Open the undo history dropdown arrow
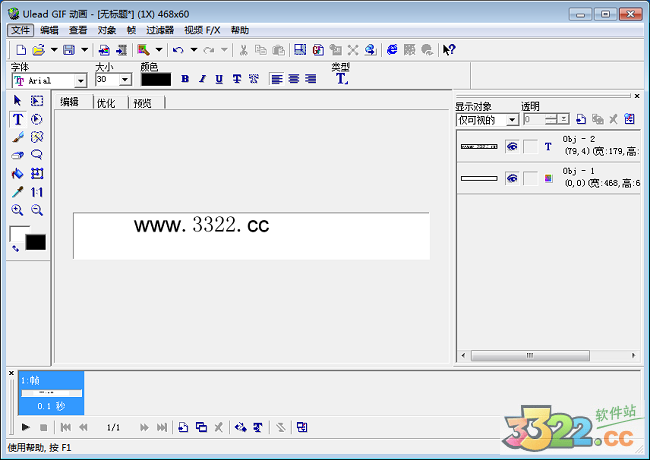This screenshot has height=460, width=650. [x=194, y=50]
